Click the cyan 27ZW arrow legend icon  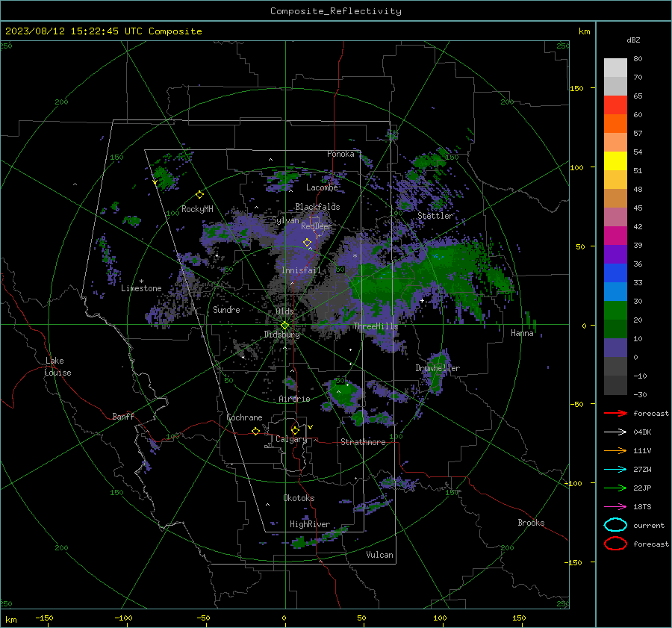(x=615, y=470)
